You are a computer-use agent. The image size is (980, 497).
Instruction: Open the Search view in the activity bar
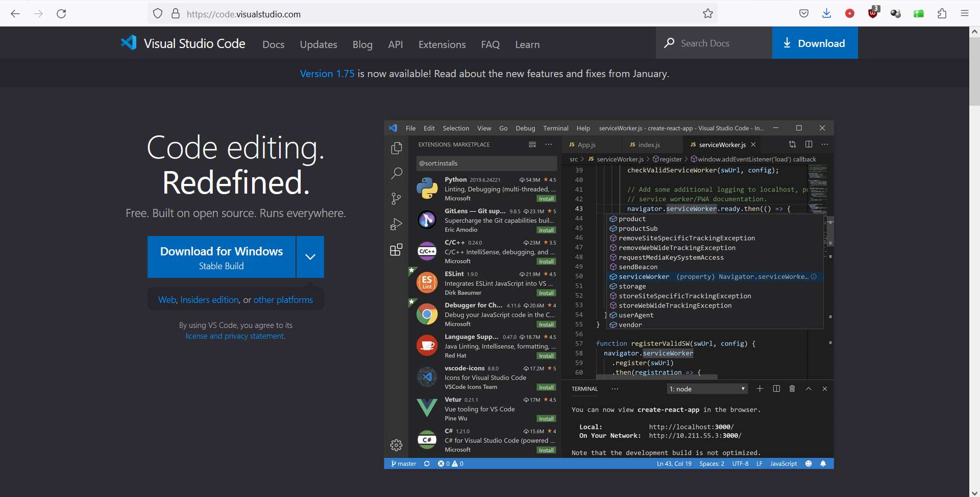coord(397,173)
